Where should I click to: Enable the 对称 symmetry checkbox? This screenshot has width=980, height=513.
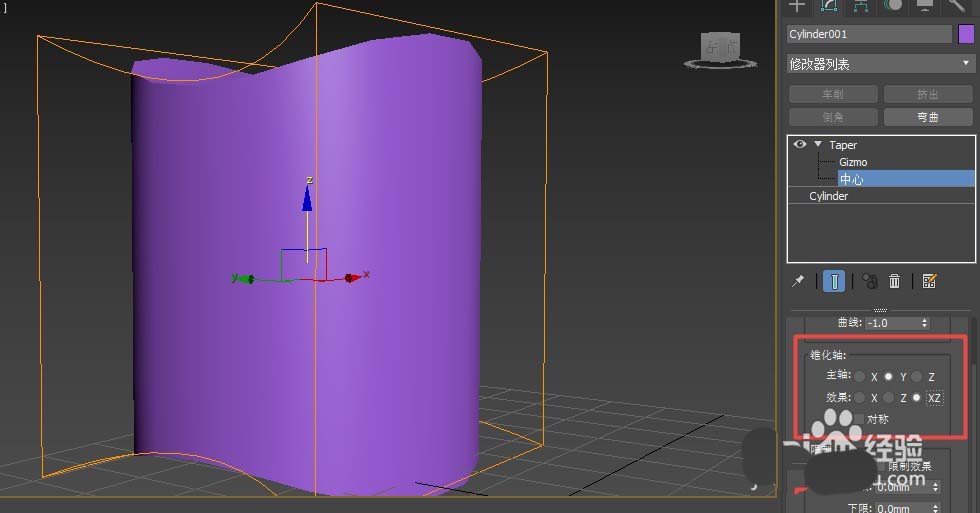pos(859,419)
